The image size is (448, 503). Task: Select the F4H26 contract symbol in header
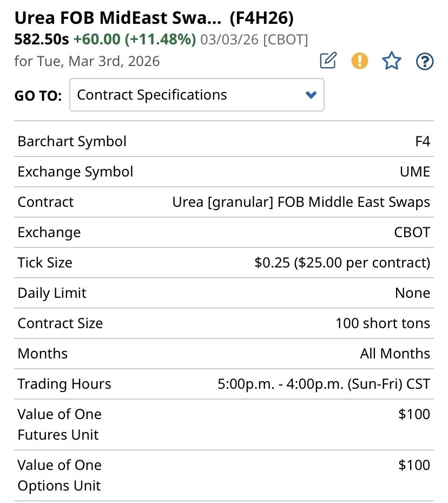pyautogui.click(x=261, y=18)
